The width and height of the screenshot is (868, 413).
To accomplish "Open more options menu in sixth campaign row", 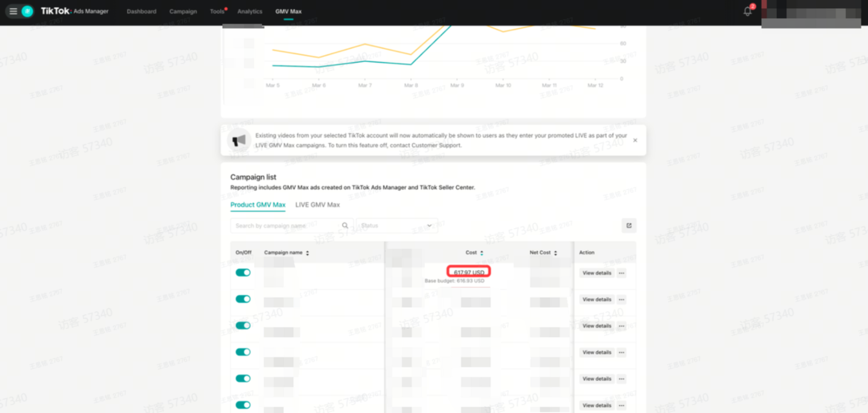I will coord(621,405).
